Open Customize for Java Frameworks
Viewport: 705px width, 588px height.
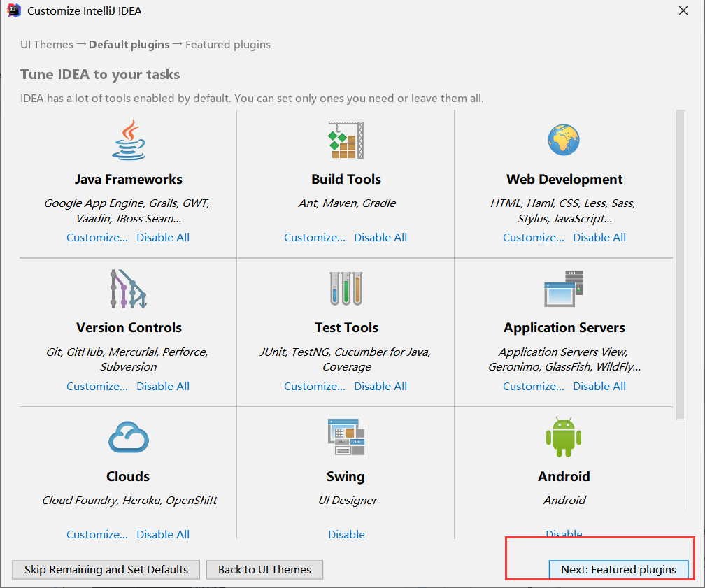(x=97, y=237)
